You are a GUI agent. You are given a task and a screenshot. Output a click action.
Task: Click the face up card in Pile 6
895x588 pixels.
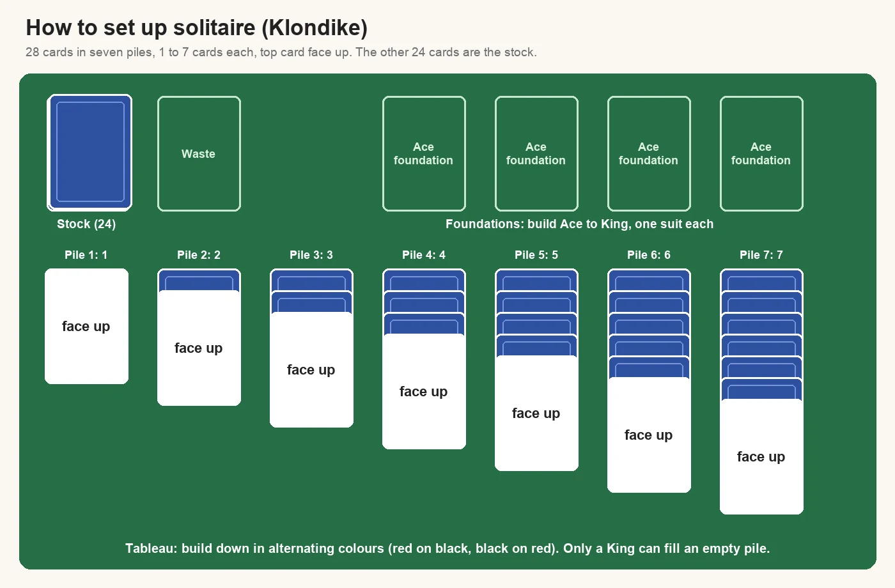click(649, 435)
